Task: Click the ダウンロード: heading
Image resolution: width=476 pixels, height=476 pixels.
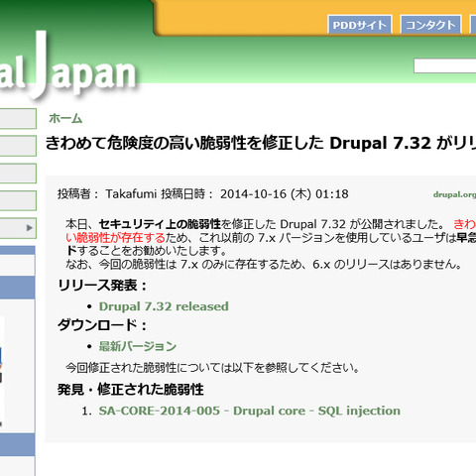Action: [102, 325]
